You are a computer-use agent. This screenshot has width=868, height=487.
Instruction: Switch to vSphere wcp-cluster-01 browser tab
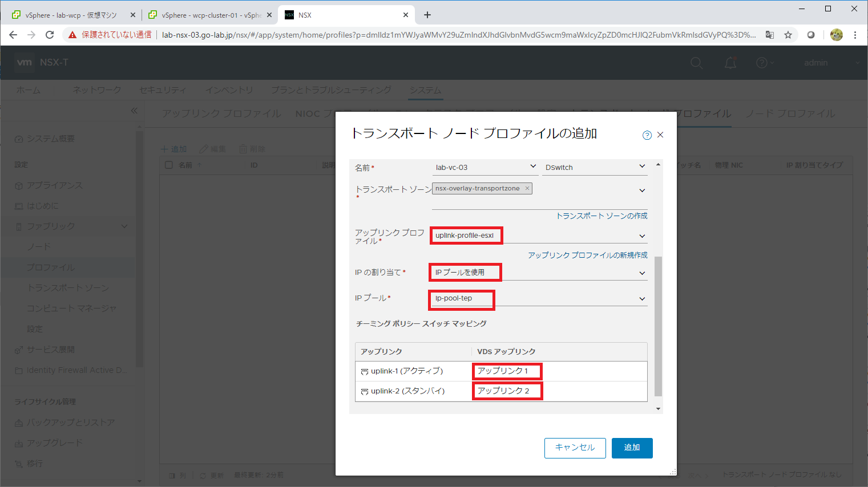(210, 15)
